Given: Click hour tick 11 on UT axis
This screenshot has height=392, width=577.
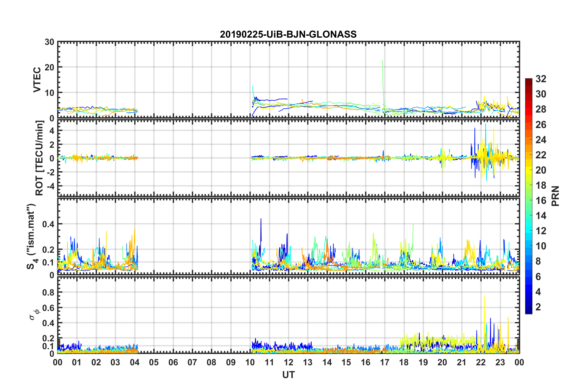Looking at the screenshot, I should (269, 362).
